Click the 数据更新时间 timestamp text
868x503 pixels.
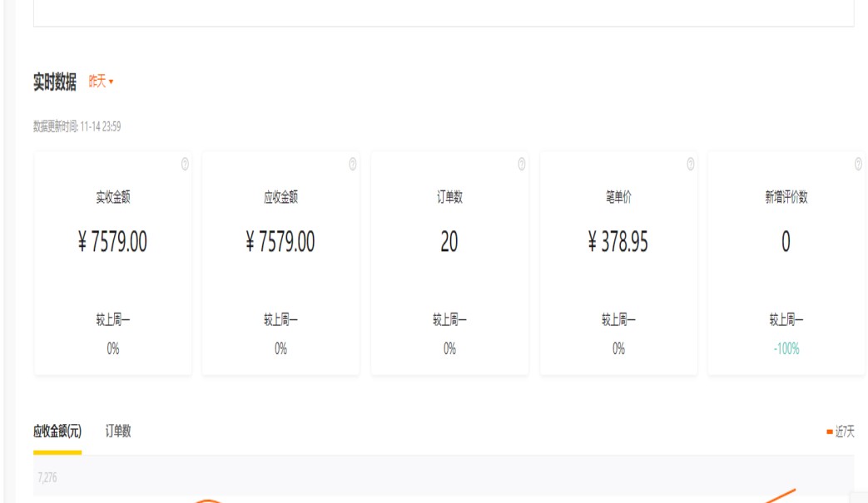coord(77,126)
